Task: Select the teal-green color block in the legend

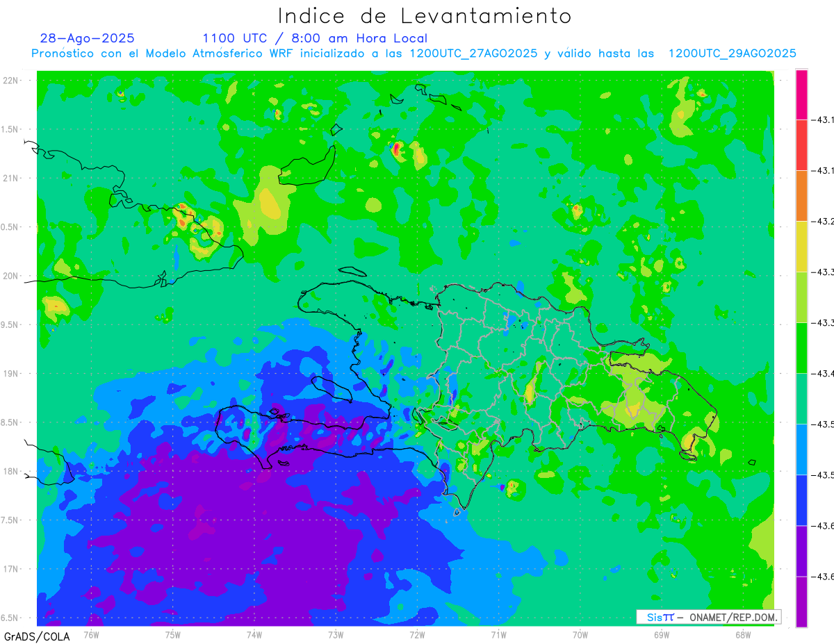Action: click(801, 399)
